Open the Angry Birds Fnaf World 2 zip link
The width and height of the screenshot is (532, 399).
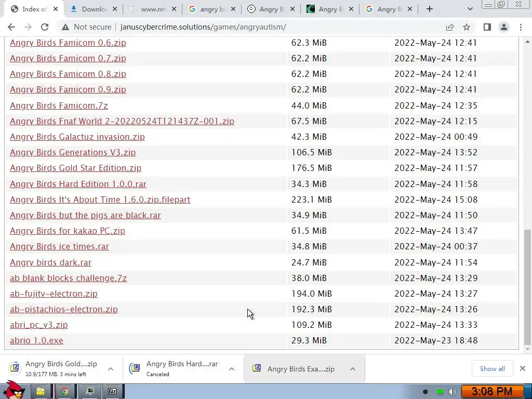tap(122, 121)
